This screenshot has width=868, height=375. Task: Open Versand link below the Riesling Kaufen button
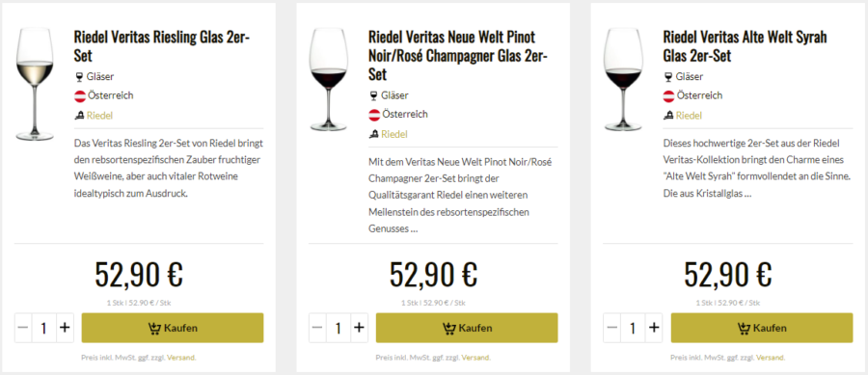point(181,358)
